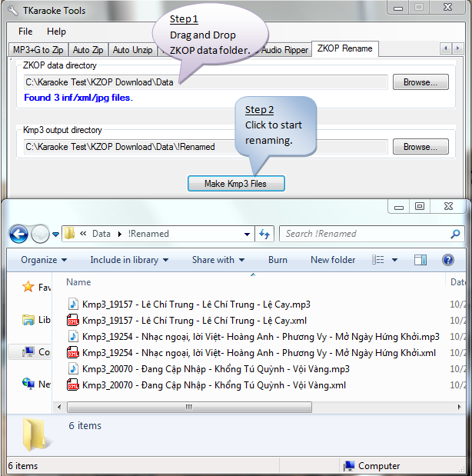Toggle the preview pane icon
This screenshot has height=476, width=472.
(x=420, y=260)
